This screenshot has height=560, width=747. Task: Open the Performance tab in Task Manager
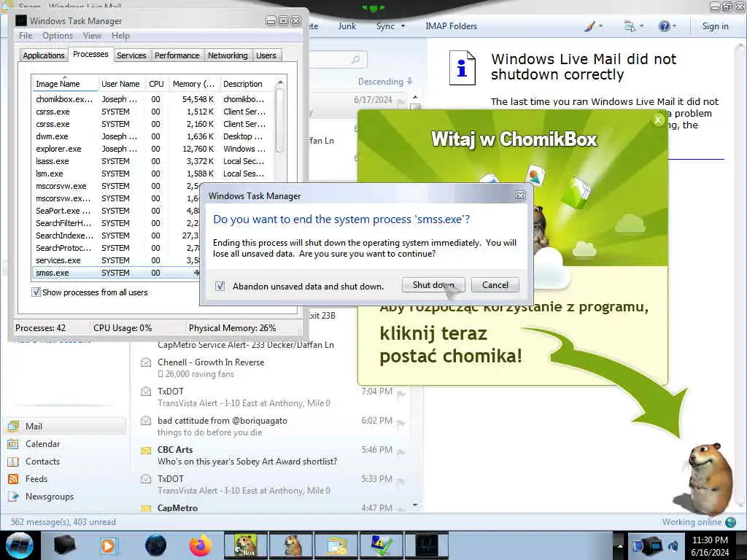coord(177,55)
